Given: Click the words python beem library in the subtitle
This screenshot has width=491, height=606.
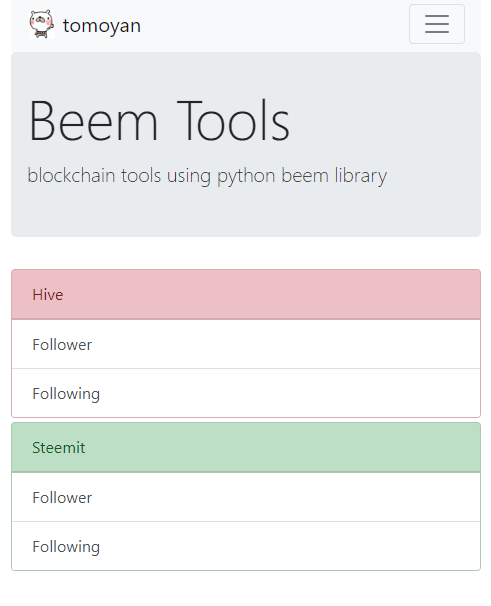Looking at the screenshot, I should (302, 175).
